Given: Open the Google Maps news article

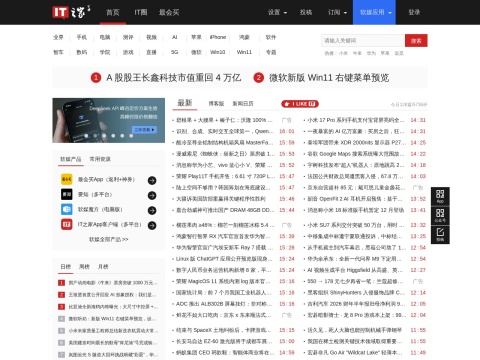Looking at the screenshot, I should (x=355, y=154).
